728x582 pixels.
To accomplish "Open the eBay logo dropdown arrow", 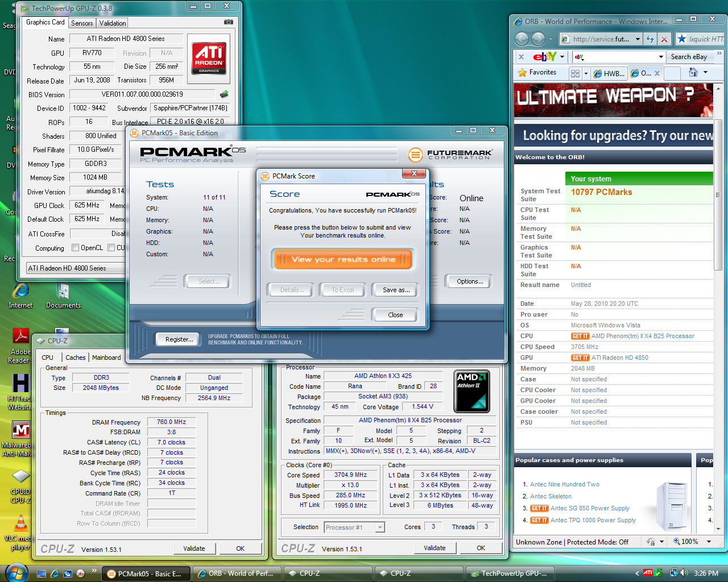I will click(562, 57).
